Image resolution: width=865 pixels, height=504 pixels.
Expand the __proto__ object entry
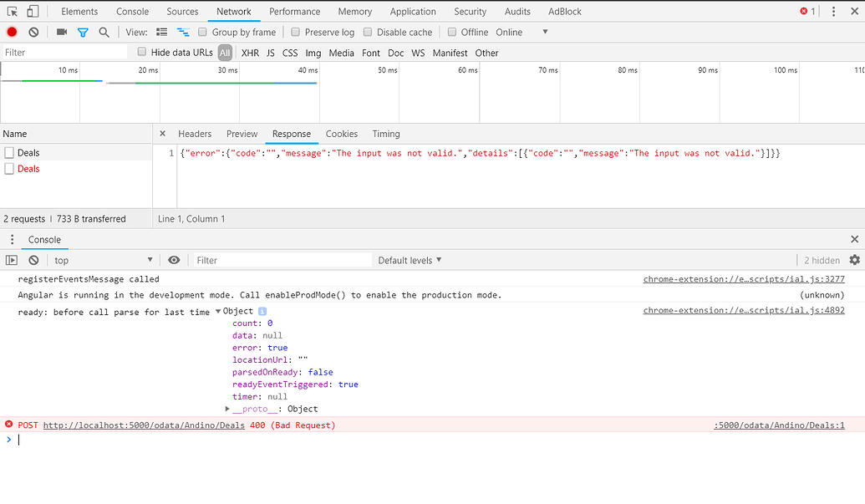(x=227, y=409)
